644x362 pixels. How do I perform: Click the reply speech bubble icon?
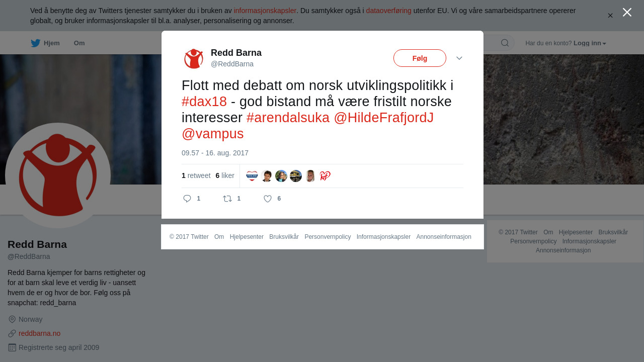pyautogui.click(x=187, y=199)
